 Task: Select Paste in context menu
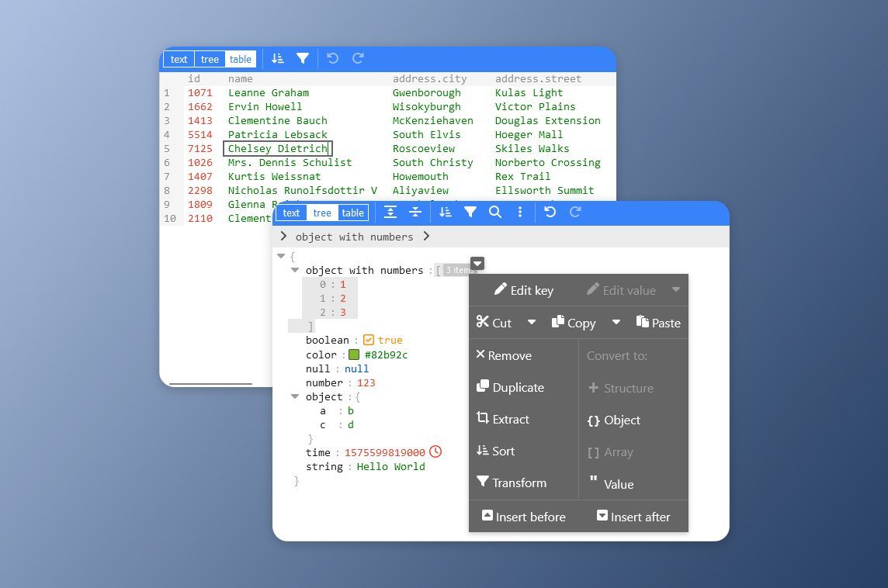pos(658,322)
